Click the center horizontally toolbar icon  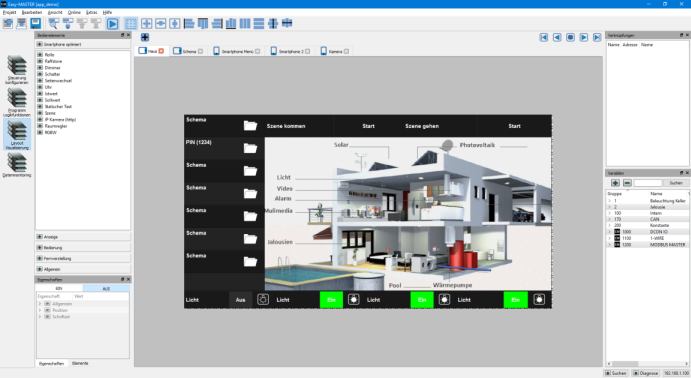coord(287,23)
